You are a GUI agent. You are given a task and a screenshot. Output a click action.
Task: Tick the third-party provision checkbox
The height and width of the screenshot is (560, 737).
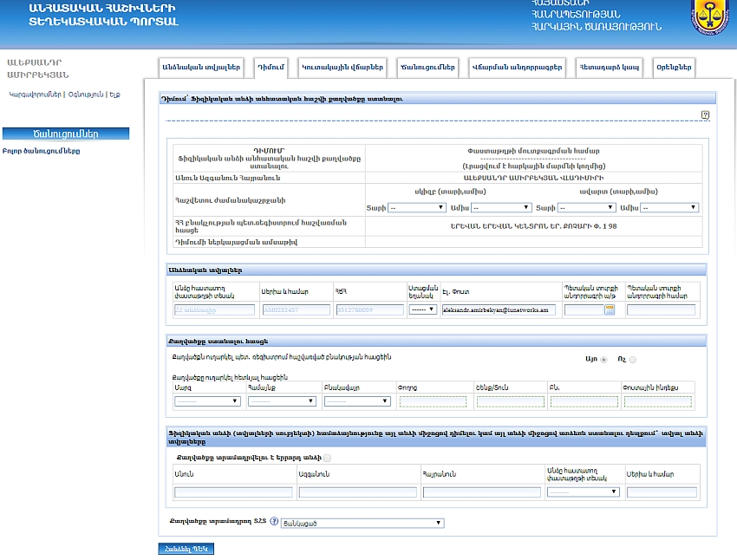coord(327,458)
